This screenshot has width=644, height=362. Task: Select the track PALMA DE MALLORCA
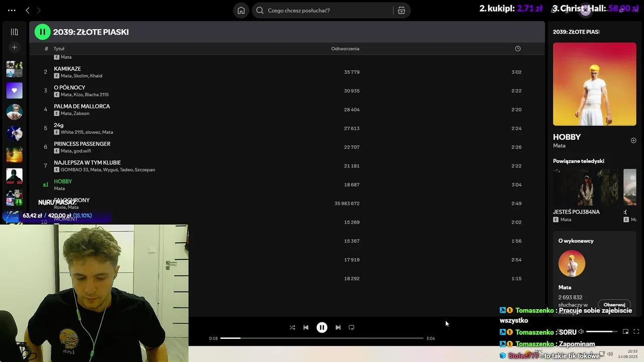tap(82, 107)
